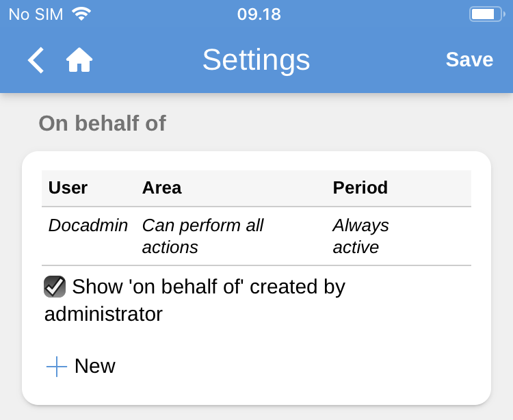Tap the 09.18 clock in status bar

pyautogui.click(x=259, y=14)
